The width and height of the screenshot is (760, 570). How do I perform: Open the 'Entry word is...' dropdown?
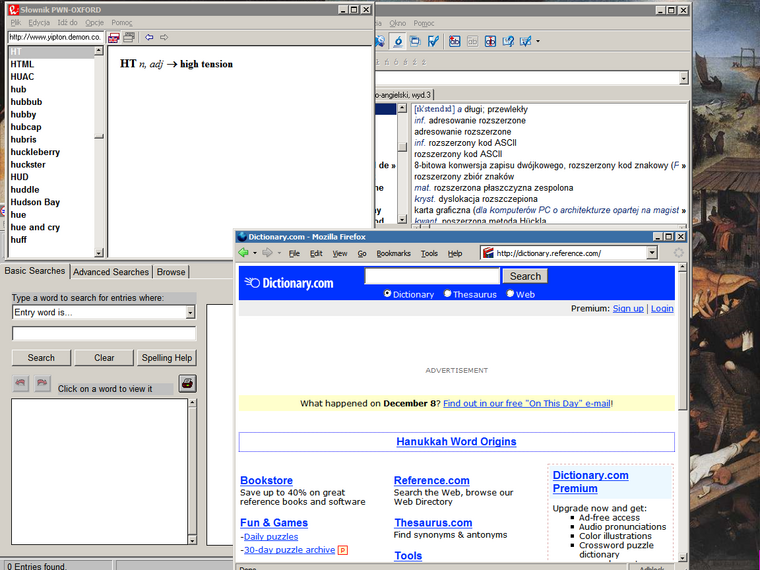pos(190,313)
